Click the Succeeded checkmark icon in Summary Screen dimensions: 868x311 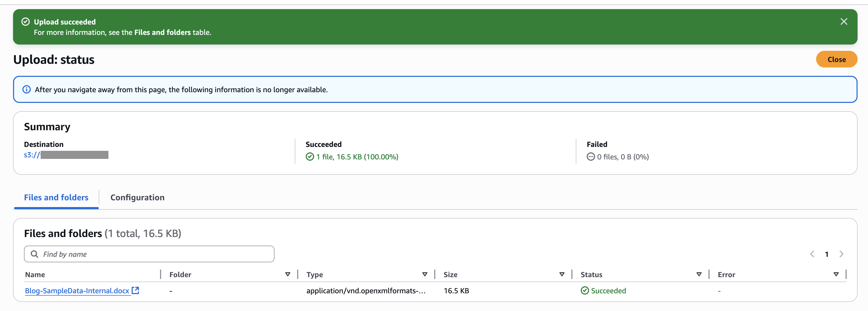coord(310,157)
